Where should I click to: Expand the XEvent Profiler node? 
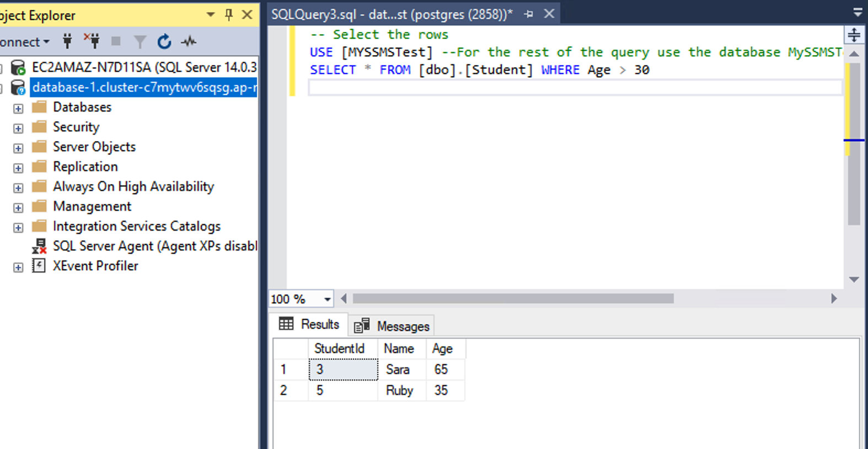[18, 267]
